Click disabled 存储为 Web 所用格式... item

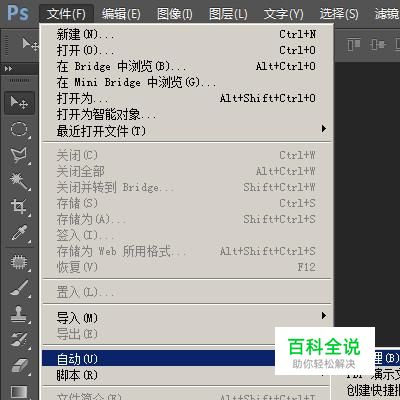[187, 251]
